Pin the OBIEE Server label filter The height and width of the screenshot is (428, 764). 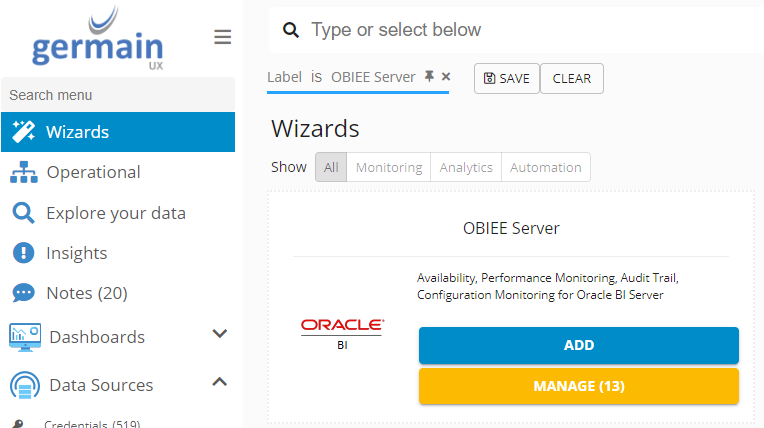coord(429,77)
